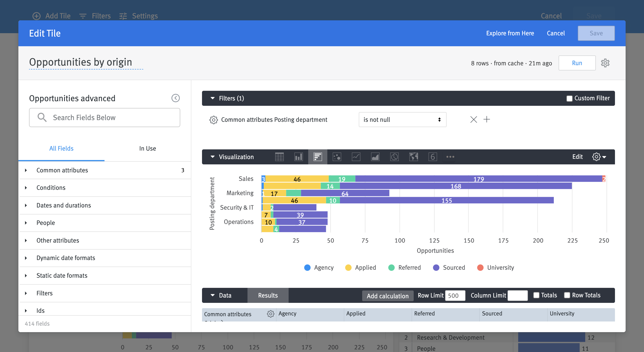Enable the Custom Filter checkbox
The height and width of the screenshot is (352, 644).
pos(570,98)
